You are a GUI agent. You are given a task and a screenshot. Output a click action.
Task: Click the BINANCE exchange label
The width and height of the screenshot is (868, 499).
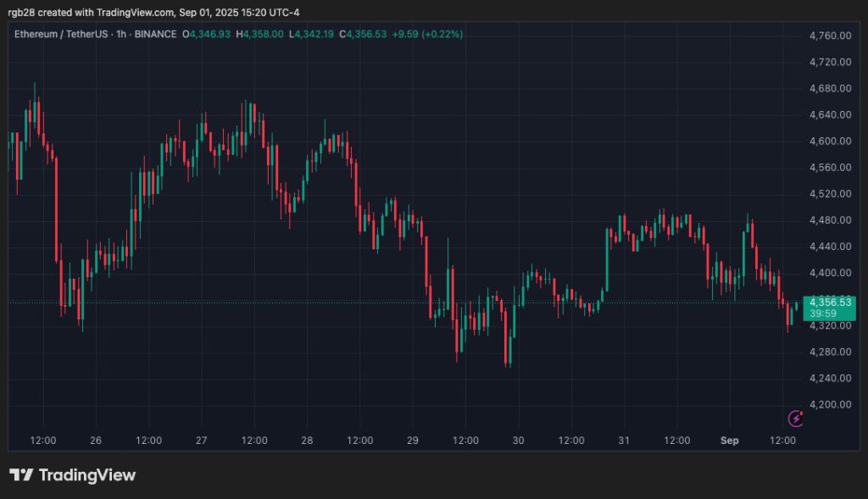pyautogui.click(x=155, y=35)
